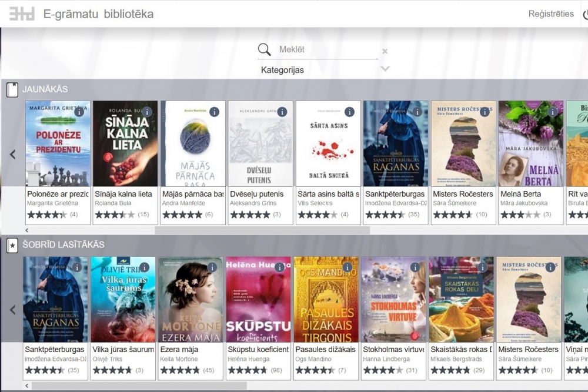Open info for Sanktpēterburgas raganas in Jaunākās
The image size is (588, 392).
pyautogui.click(x=417, y=112)
